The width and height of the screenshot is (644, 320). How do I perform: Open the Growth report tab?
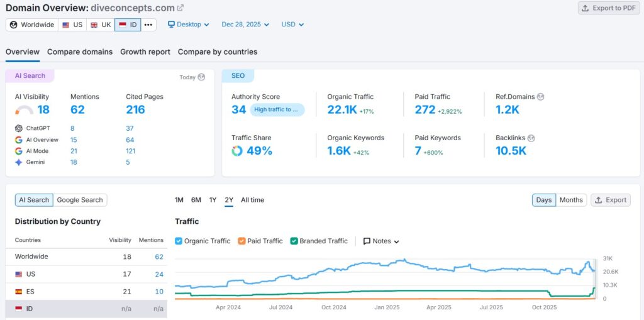tap(145, 52)
